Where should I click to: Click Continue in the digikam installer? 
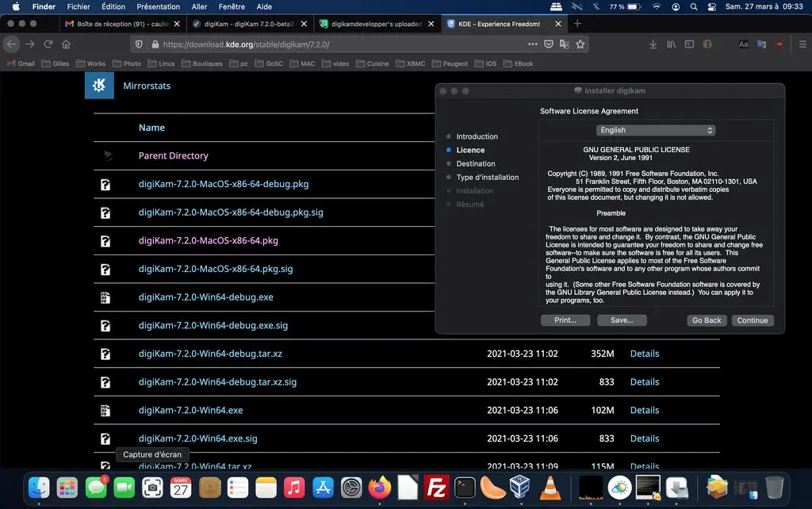(752, 320)
